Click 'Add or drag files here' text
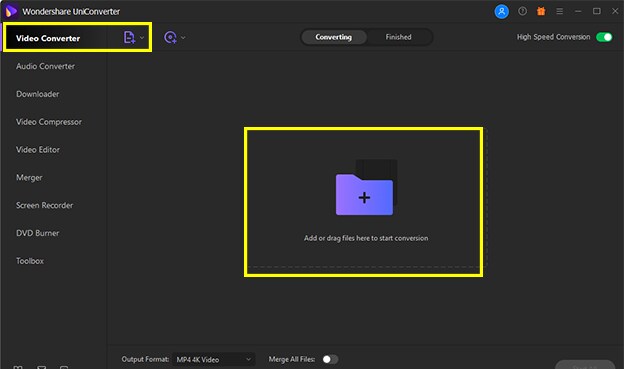Image resolution: width=624 pixels, height=369 pixels. click(x=366, y=238)
